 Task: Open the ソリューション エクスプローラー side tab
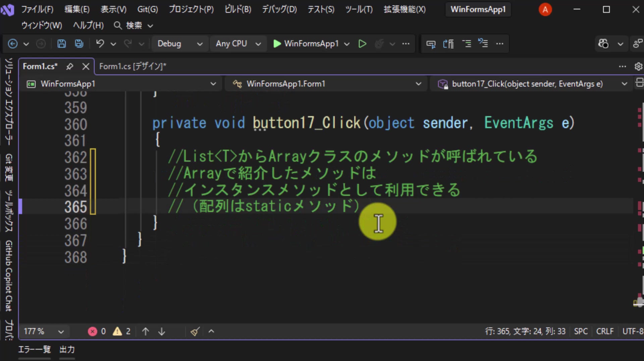tap(9, 102)
